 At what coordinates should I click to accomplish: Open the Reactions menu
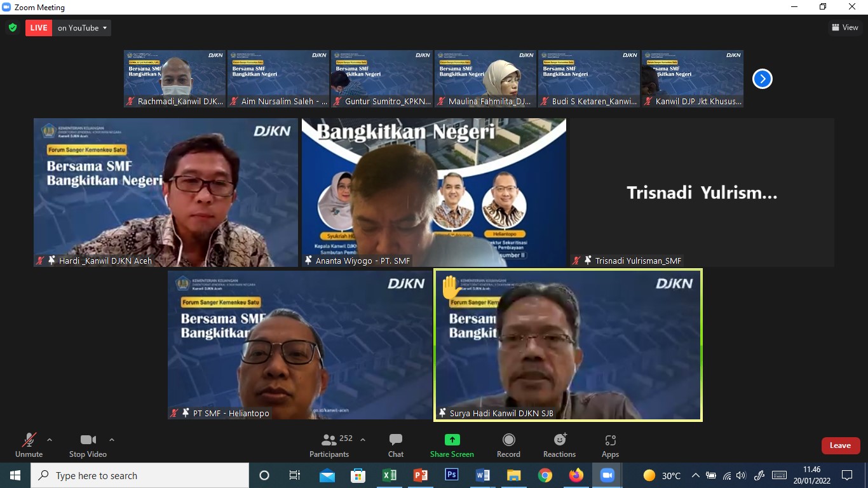559,445
